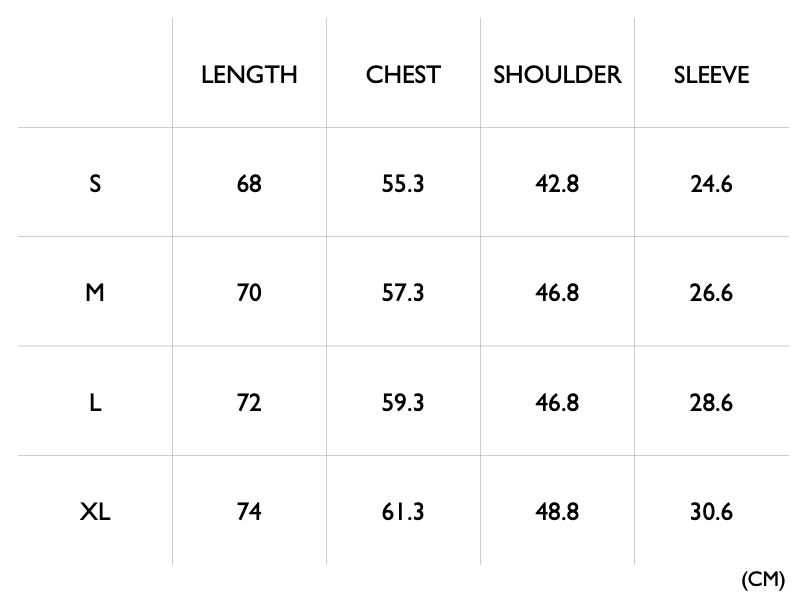Click the chest value 61.3
804x604 pixels.
click(x=403, y=512)
